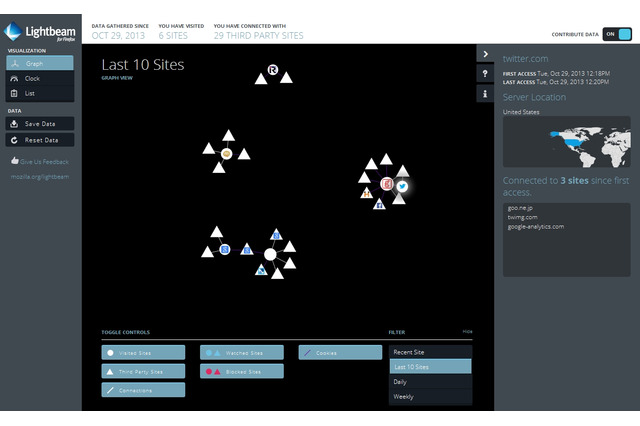Toggle Visited Sites visibility
The height and width of the screenshot is (426, 640).
pos(143,353)
